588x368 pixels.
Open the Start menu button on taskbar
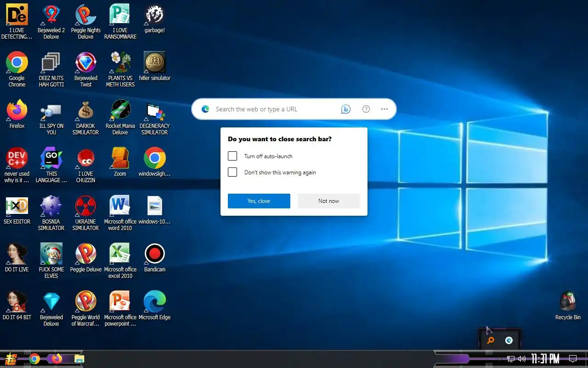(11, 359)
